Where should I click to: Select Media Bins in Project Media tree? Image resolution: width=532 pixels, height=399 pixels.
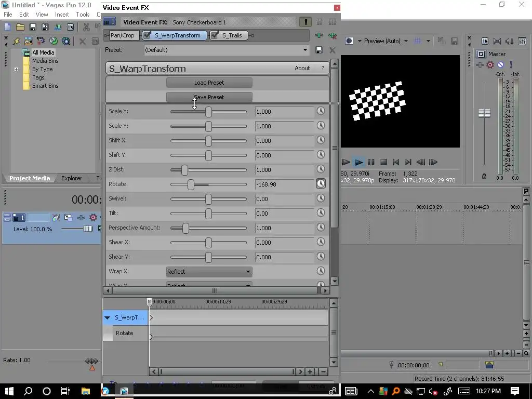(x=45, y=61)
